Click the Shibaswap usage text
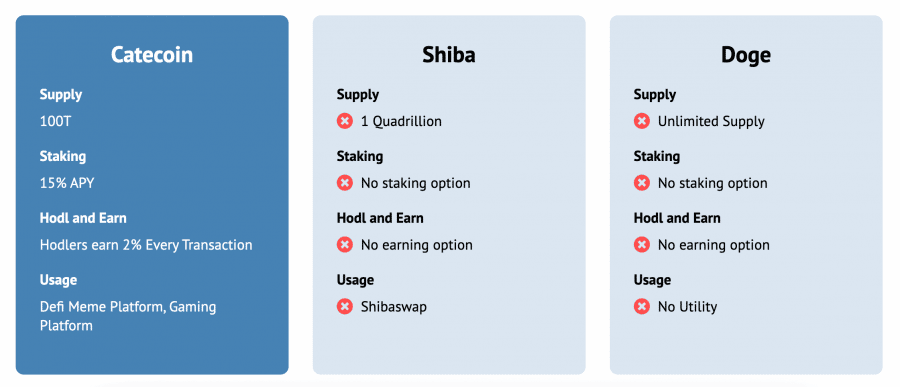The image size is (900, 387). click(x=394, y=307)
